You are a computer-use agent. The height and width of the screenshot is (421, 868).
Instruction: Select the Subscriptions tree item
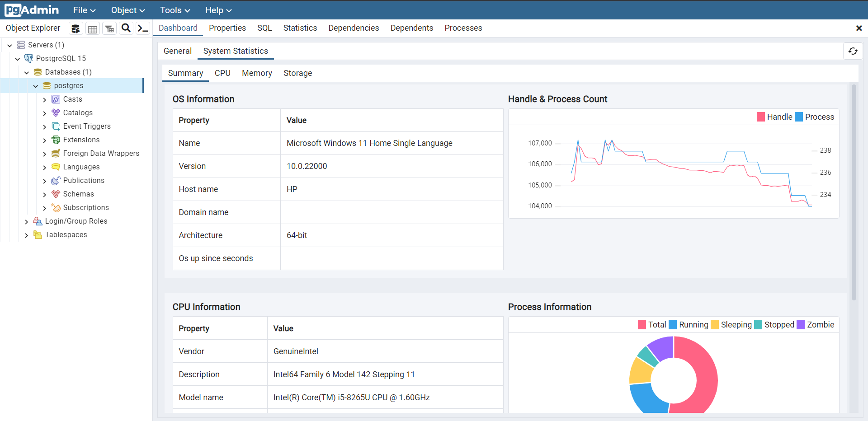tap(86, 207)
